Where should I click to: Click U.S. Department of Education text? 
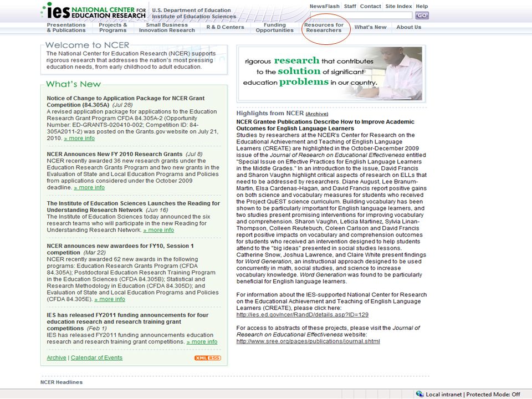click(x=191, y=10)
